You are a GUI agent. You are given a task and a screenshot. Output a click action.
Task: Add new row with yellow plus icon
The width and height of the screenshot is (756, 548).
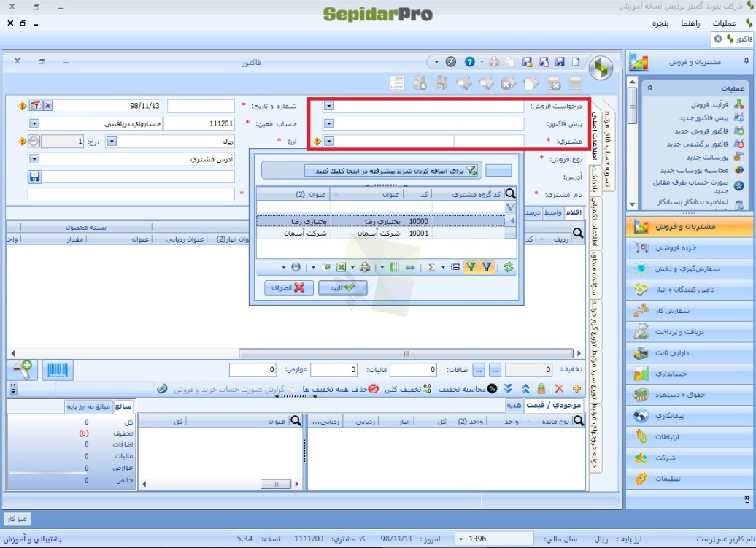click(576, 388)
